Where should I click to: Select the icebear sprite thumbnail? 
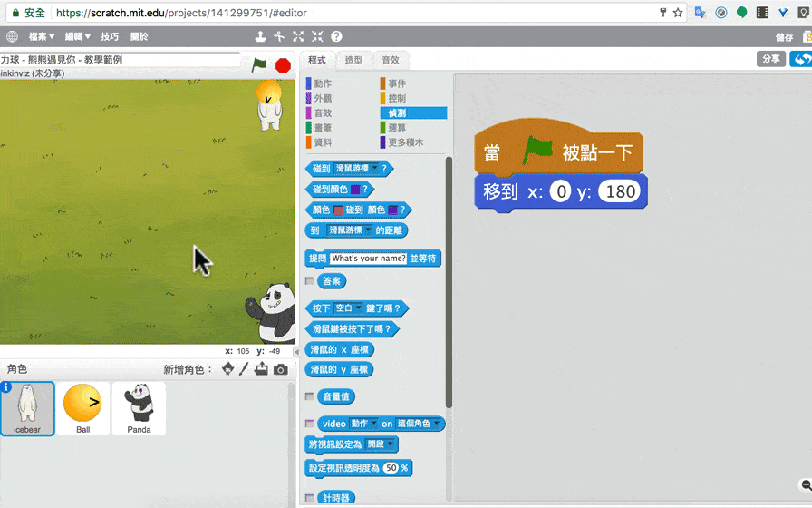(27, 408)
